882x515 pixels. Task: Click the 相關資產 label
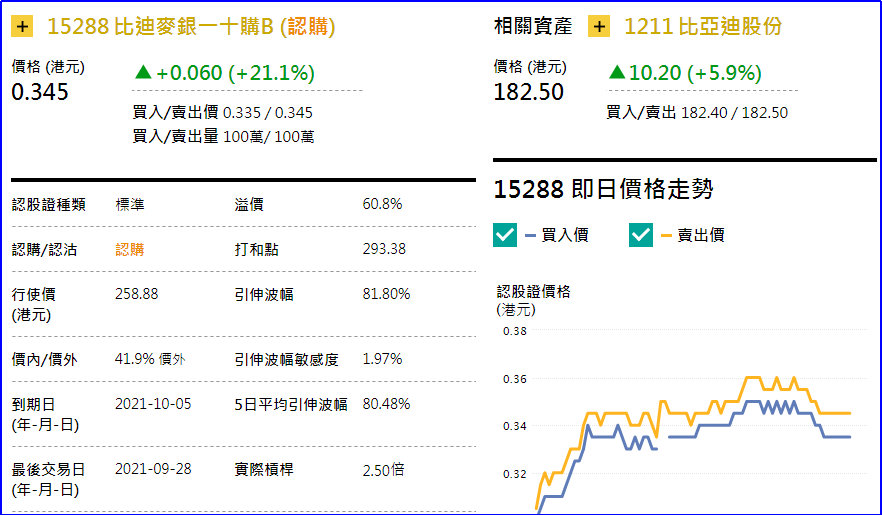(533, 26)
